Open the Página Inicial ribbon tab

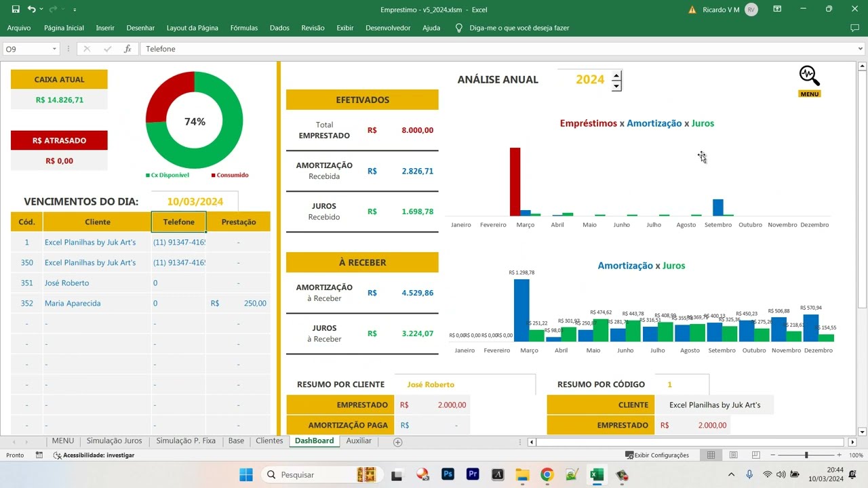(x=64, y=28)
